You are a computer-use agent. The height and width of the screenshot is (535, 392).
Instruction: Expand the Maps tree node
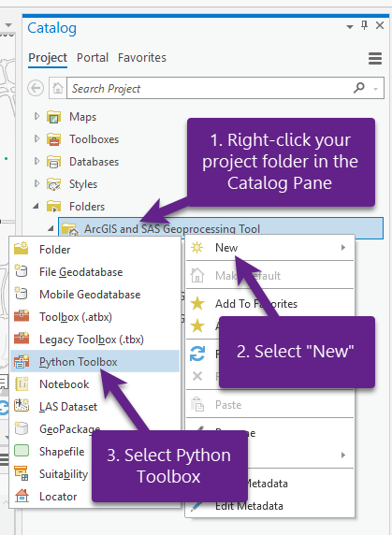point(36,116)
